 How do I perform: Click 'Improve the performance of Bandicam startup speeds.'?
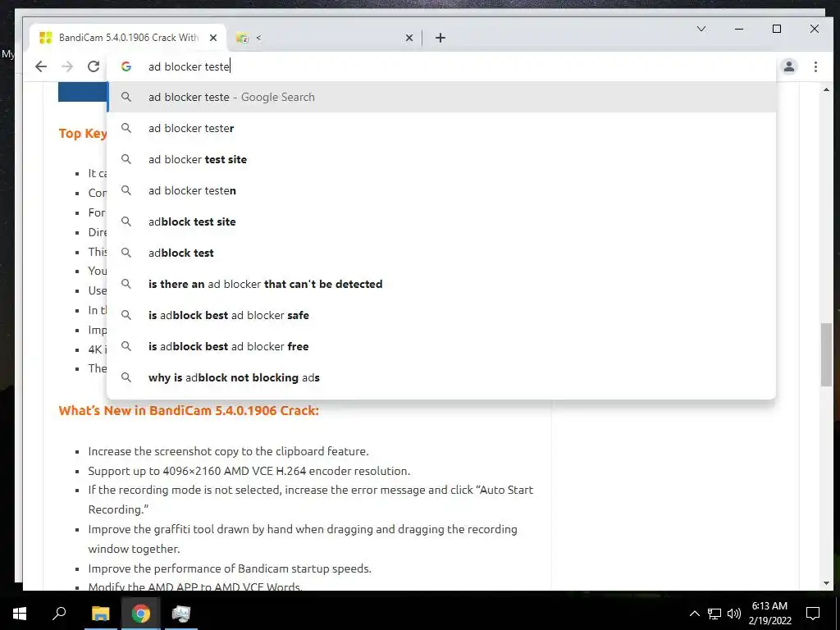(x=230, y=568)
